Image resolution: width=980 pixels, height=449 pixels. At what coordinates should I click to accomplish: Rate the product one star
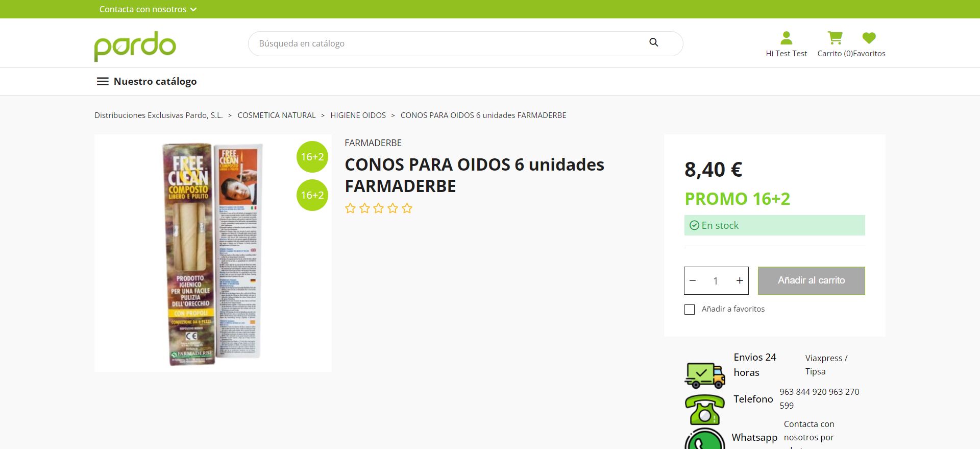pos(350,208)
